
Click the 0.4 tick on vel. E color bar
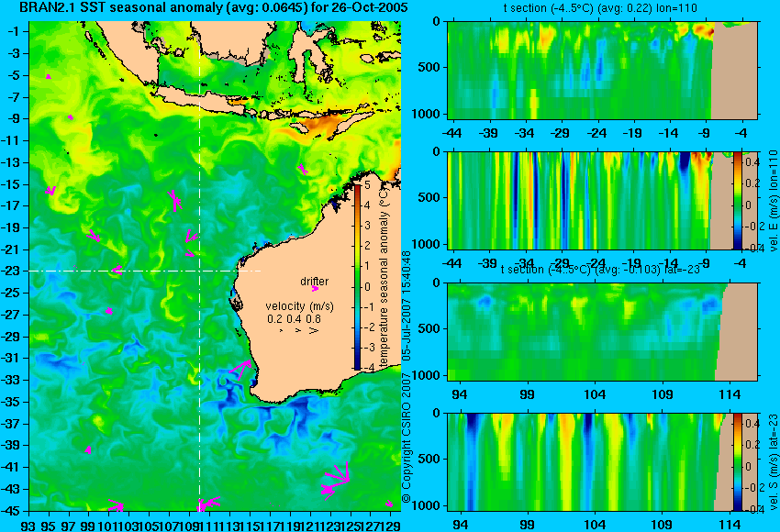click(x=752, y=162)
